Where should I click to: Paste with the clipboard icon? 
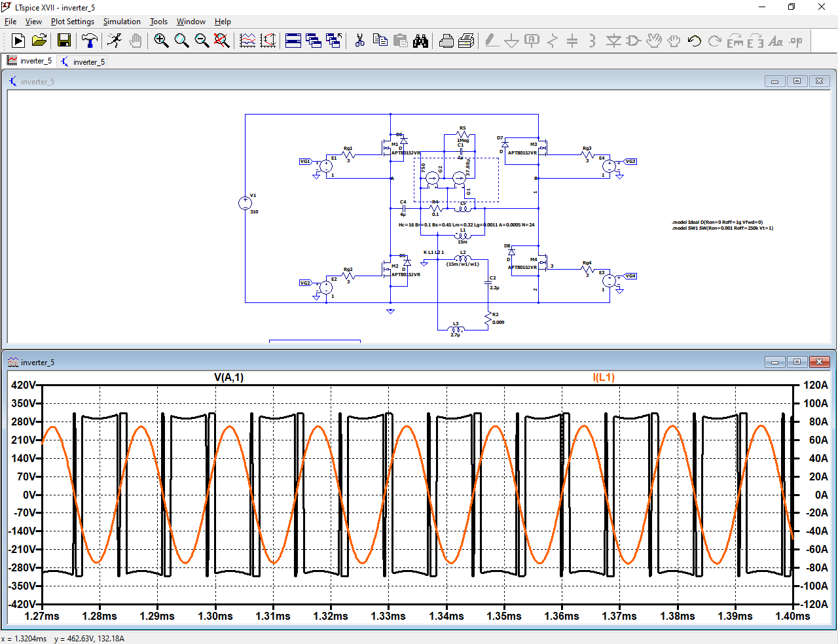400,41
